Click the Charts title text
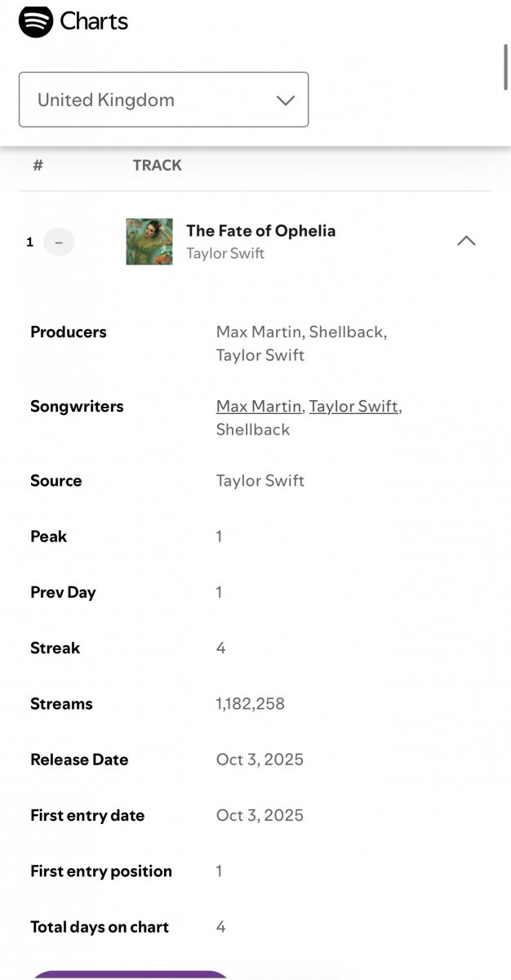This screenshot has width=511, height=980. (x=94, y=21)
